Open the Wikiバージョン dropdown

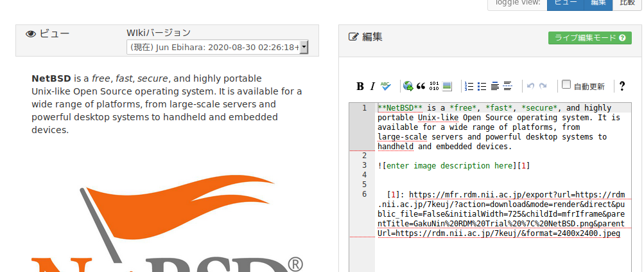pyautogui.click(x=217, y=47)
